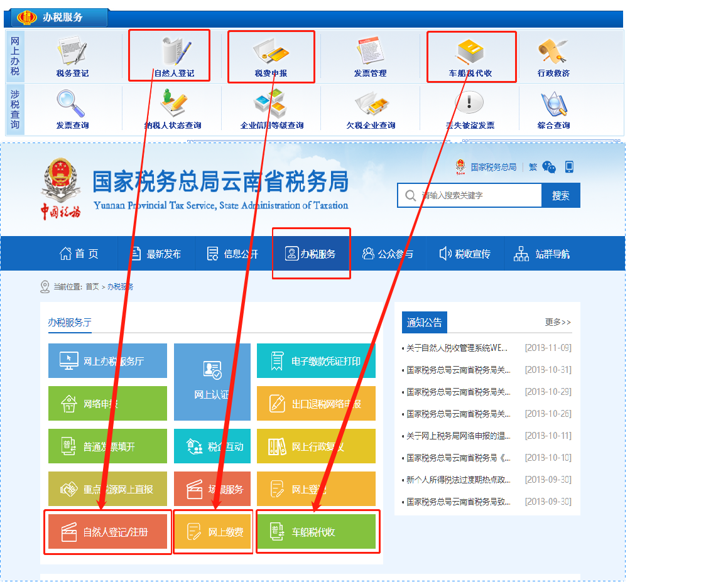
Task: Open the 网上认证 tile
Action: click(212, 382)
